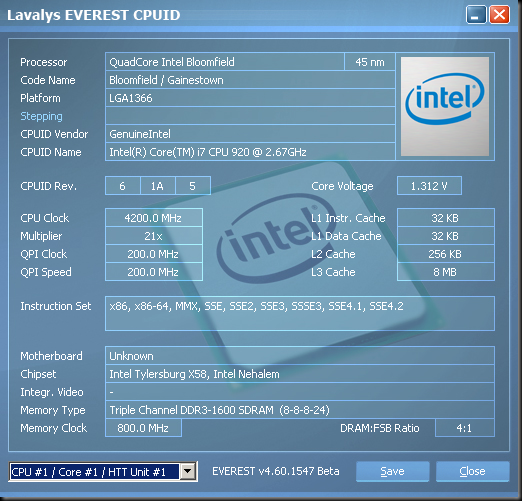Click the '4:1' DRAM:FSB ratio value
Screen dimensions: 522x501
[465, 428]
